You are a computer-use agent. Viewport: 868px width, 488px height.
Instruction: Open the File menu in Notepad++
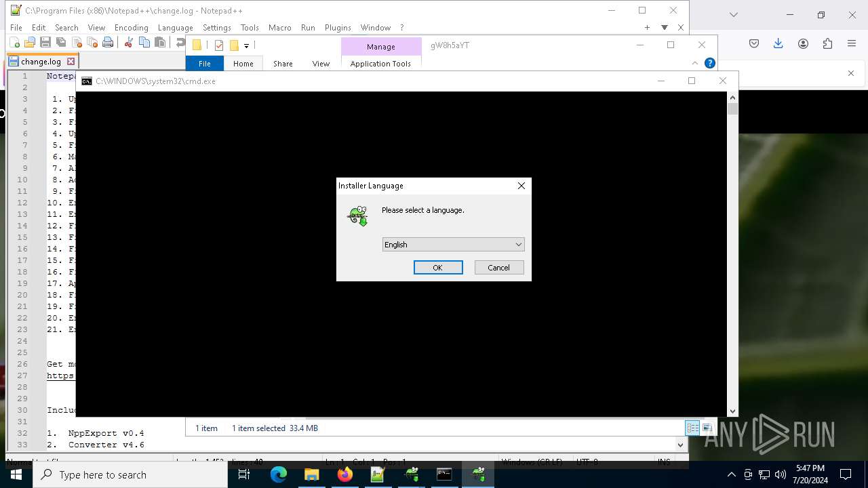(x=16, y=28)
